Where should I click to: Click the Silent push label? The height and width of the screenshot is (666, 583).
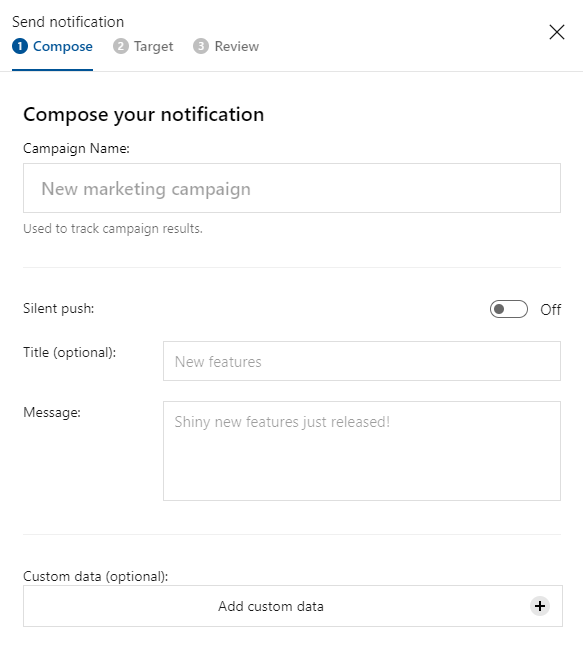59,308
